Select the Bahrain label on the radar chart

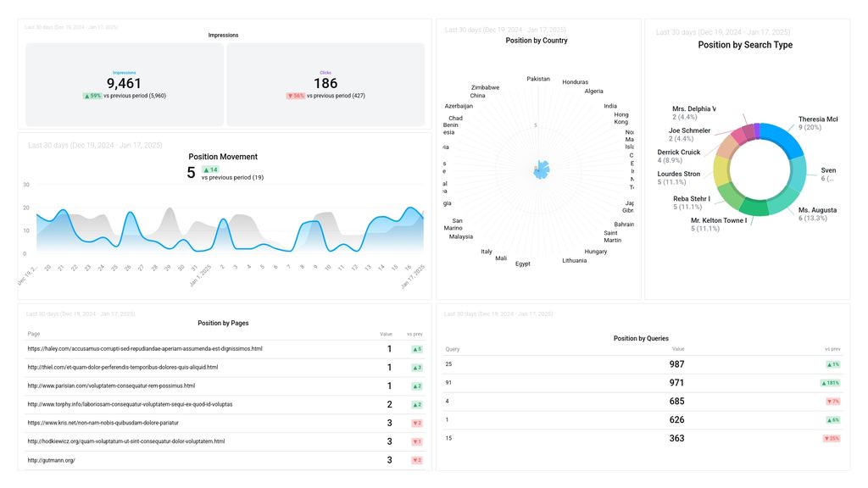tap(625, 225)
